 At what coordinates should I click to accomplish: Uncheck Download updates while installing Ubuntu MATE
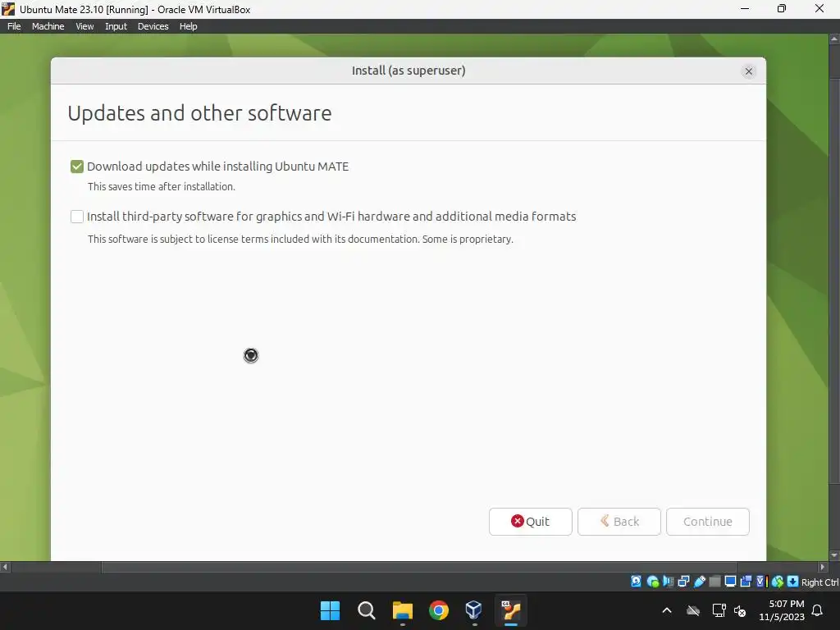coord(77,167)
